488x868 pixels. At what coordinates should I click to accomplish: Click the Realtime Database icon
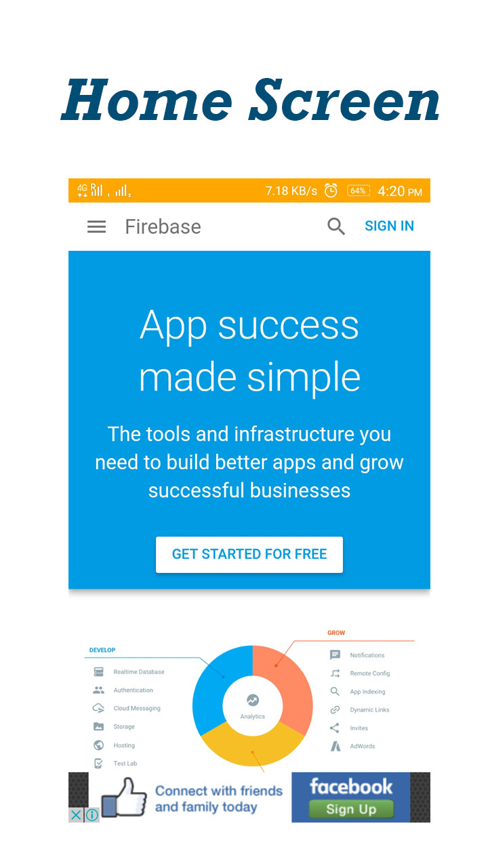(99, 672)
